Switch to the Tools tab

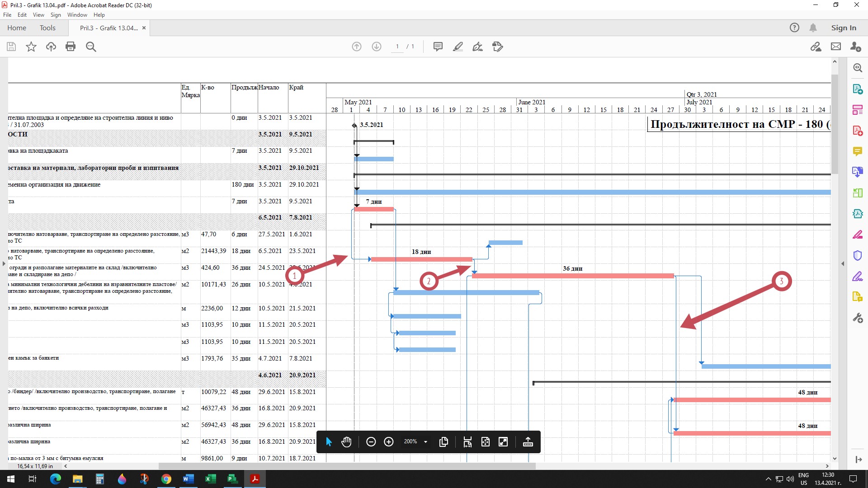(47, 28)
